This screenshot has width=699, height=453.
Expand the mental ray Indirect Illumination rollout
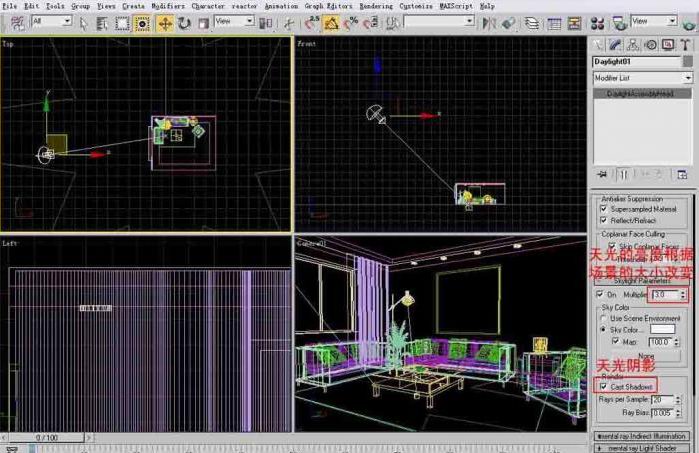(x=643, y=436)
